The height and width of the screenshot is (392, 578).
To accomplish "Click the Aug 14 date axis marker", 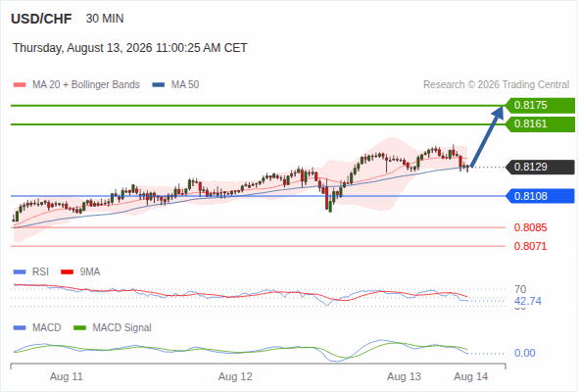I will (x=471, y=377).
